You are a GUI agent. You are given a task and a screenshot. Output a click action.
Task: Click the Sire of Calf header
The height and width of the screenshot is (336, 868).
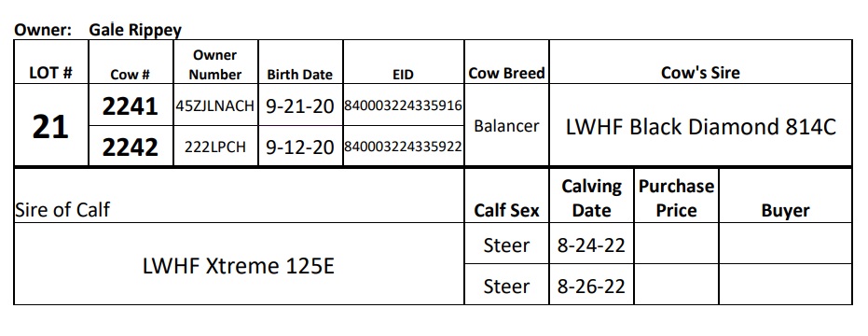[62, 210]
